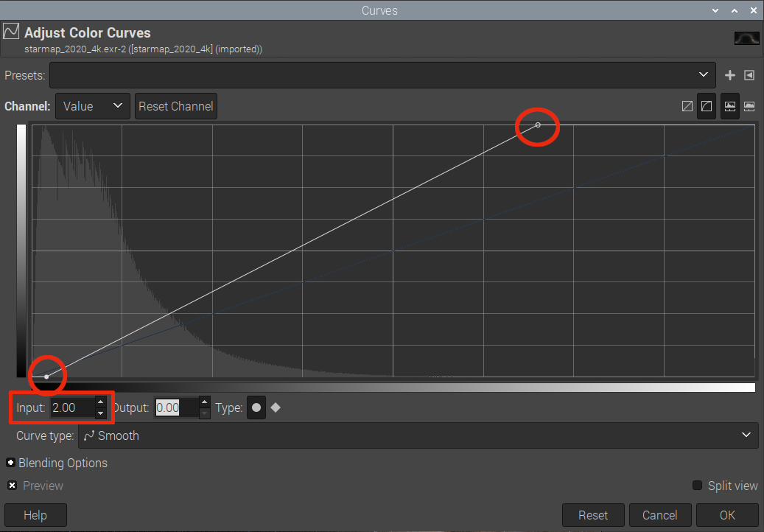
Task: Toggle the Preview checkbox
Action: [13, 486]
